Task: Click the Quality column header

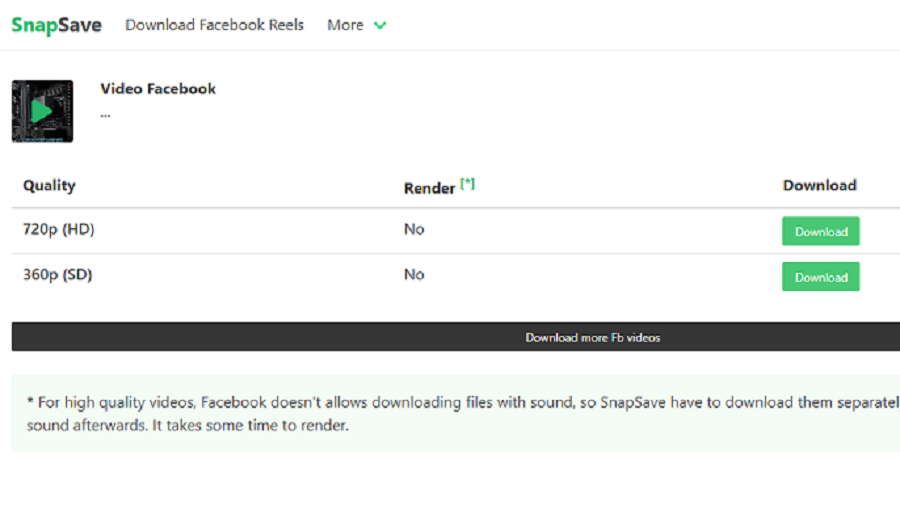Action: coord(49,186)
